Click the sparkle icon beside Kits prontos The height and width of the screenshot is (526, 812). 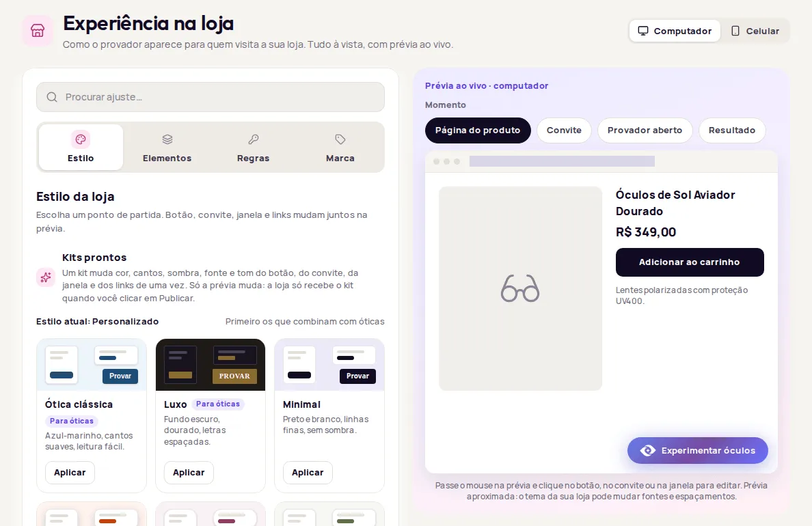46,277
